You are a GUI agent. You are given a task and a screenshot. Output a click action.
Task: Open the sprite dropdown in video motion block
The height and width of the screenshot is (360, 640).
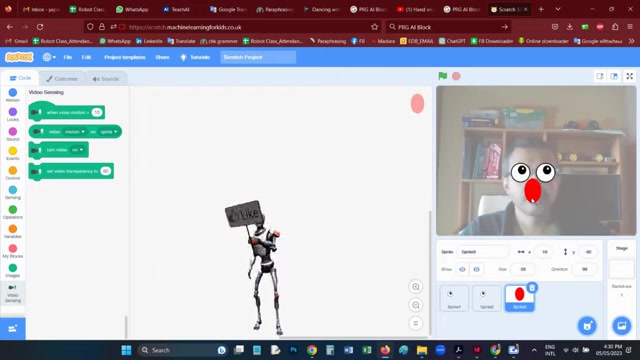(x=109, y=131)
